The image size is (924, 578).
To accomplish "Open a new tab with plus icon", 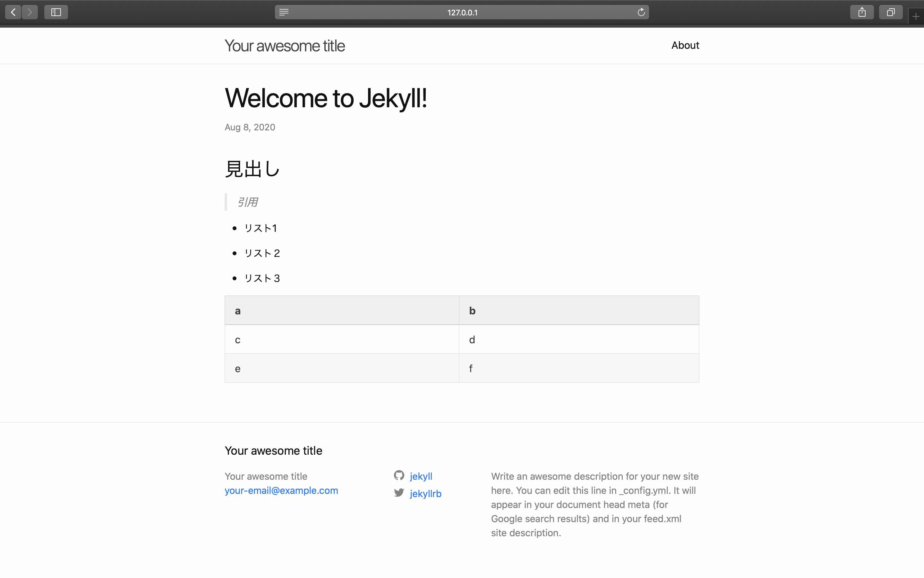I will tap(916, 16).
